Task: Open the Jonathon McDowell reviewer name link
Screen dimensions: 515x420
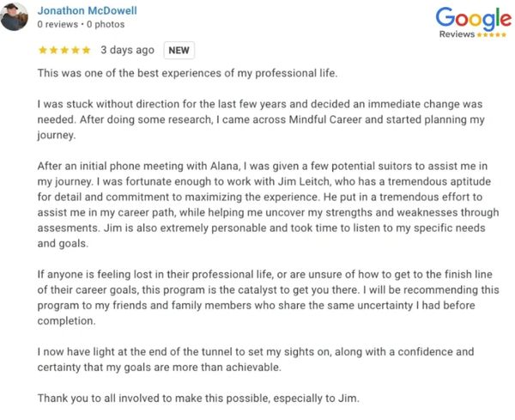Action: coord(87,10)
